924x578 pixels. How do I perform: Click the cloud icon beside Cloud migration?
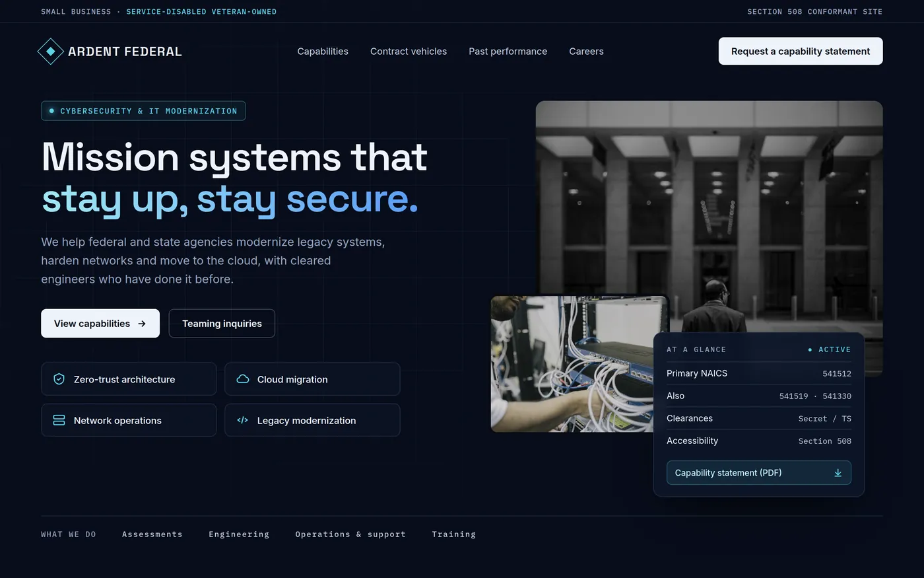(x=242, y=379)
